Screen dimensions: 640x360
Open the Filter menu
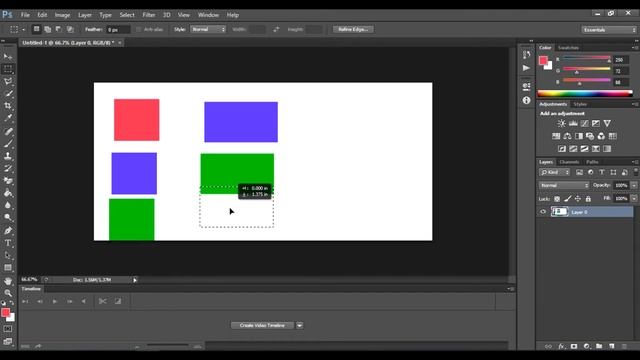(149, 15)
